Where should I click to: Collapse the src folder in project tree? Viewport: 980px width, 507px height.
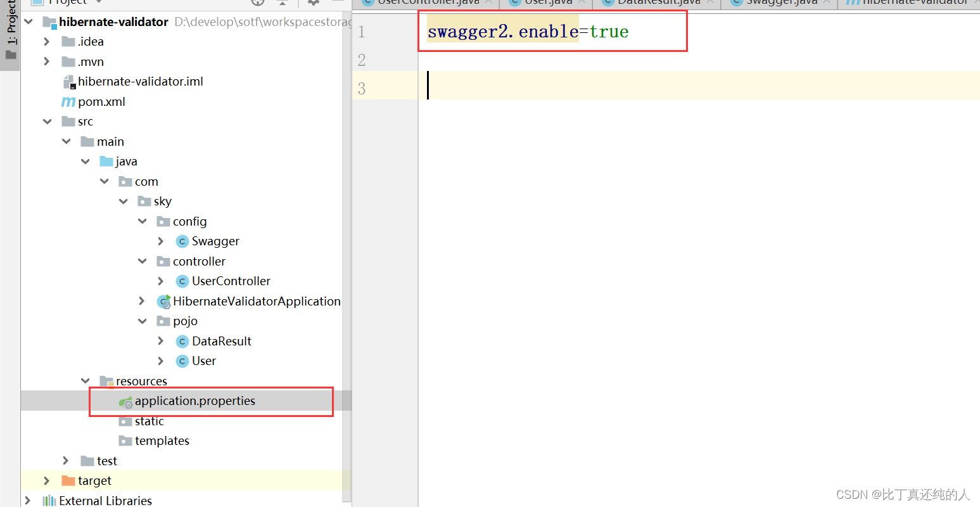coord(46,121)
